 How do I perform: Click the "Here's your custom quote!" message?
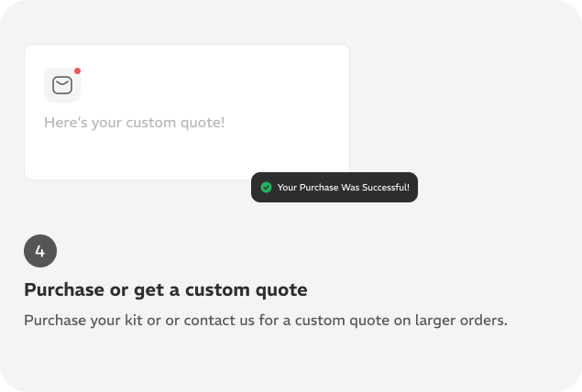point(135,123)
